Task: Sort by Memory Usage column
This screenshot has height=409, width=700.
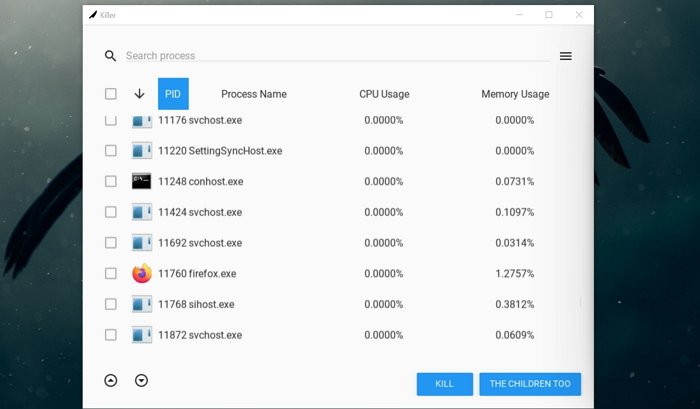Action: coord(515,94)
